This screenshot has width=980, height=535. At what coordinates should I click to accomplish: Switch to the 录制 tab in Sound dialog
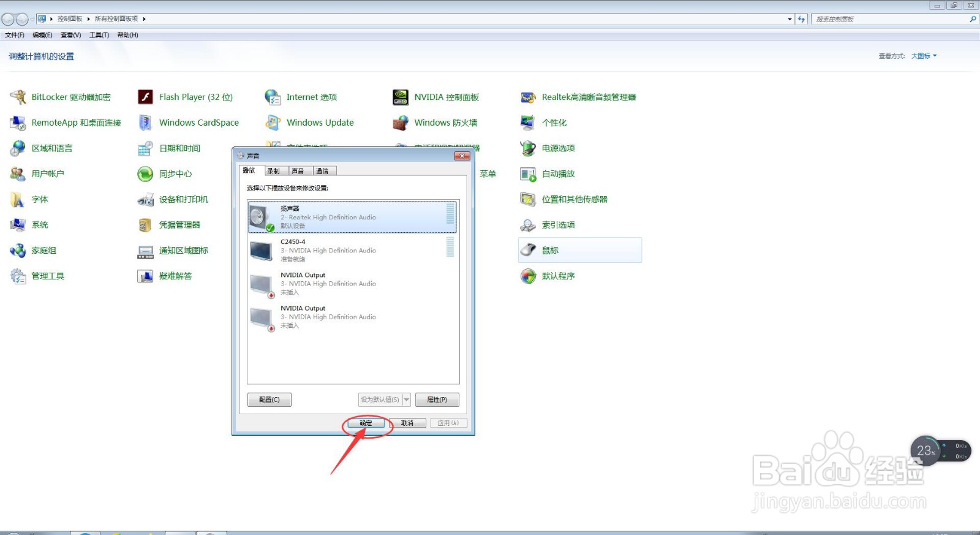click(273, 171)
